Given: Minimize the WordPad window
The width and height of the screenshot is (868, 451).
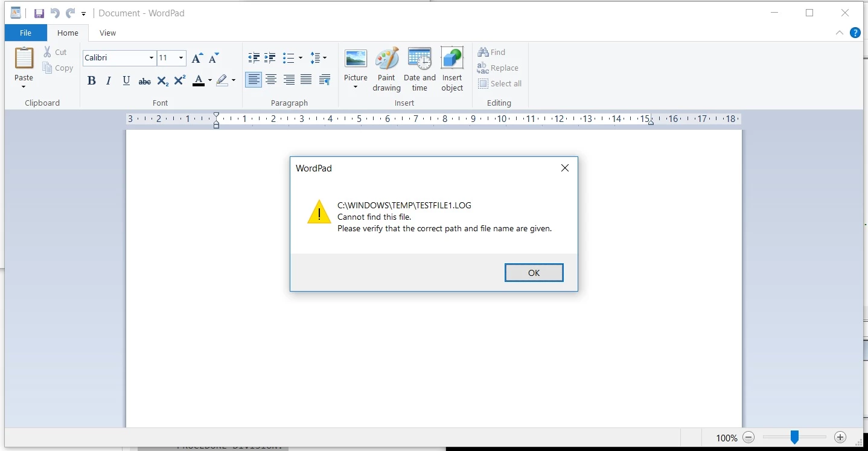Looking at the screenshot, I should [774, 13].
